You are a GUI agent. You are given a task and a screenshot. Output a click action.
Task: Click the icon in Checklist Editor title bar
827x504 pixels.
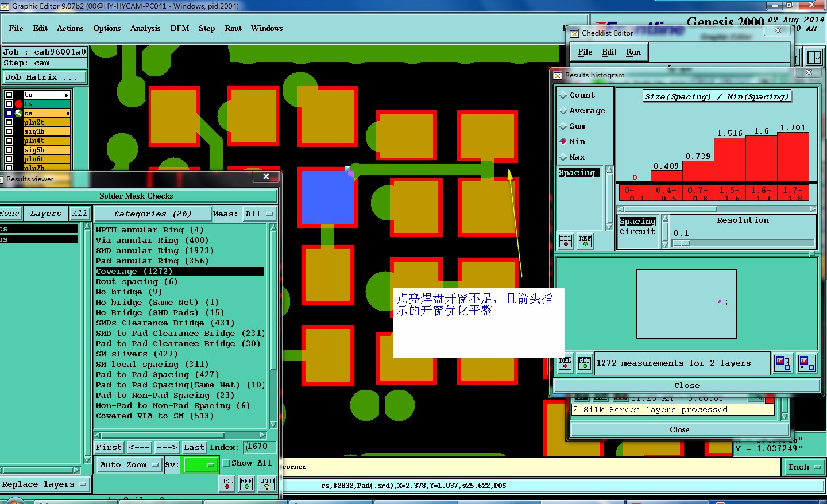pos(574,33)
